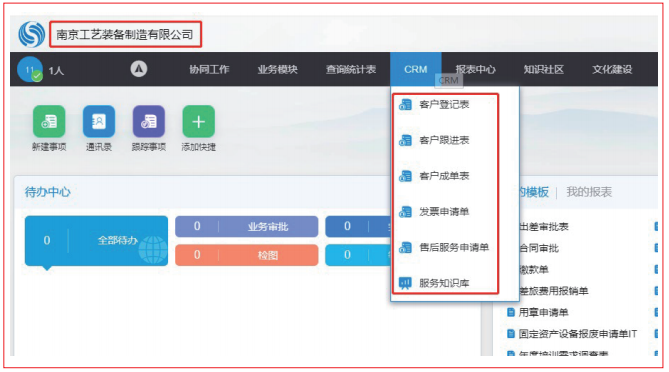Click the user avatar in navigation bar
Viewport: 669px width, 372px height.
click(x=30, y=69)
